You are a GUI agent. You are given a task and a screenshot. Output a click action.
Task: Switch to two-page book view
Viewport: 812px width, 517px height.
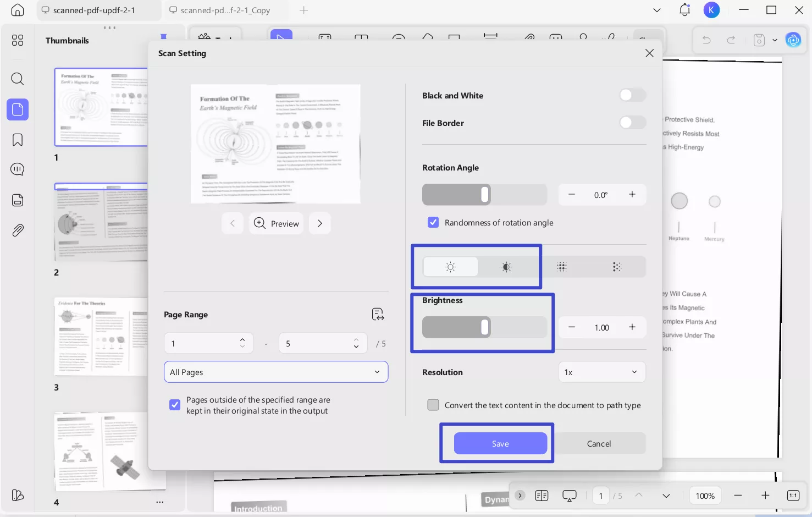click(542, 495)
